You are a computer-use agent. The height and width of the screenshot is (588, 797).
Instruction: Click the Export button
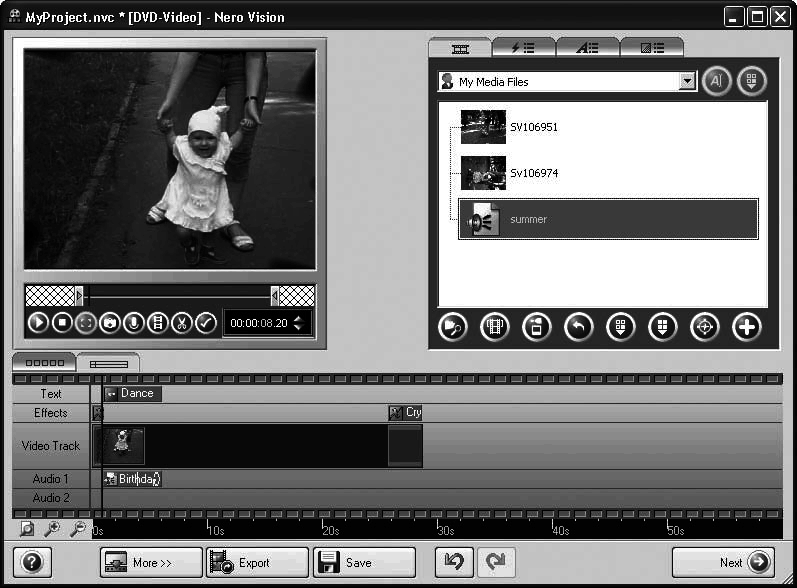coord(256,563)
